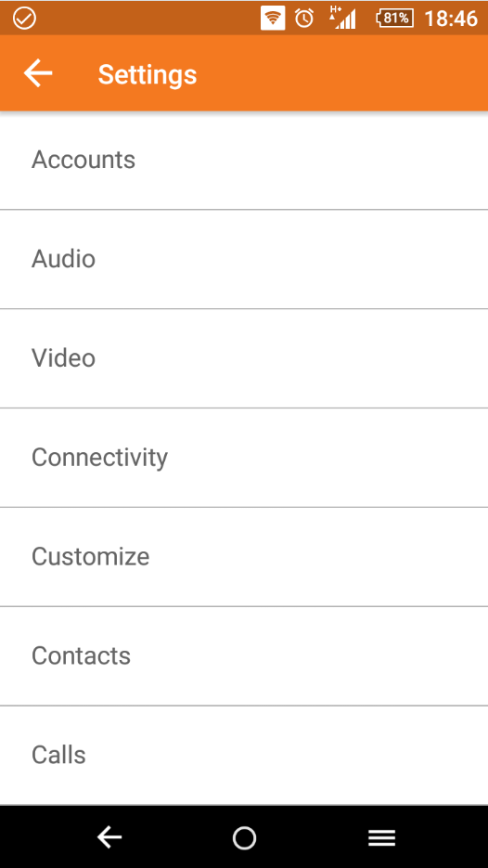Open the Audio settings

[244, 259]
